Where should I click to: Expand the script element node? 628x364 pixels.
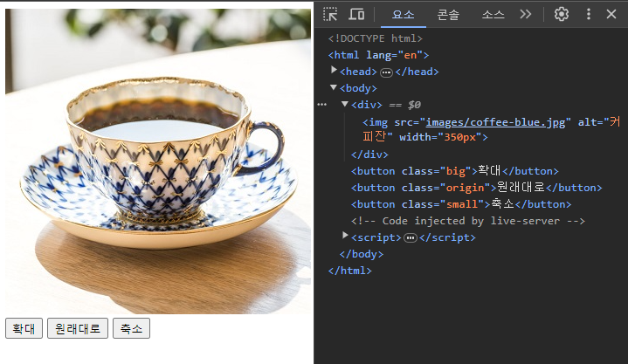click(345, 236)
